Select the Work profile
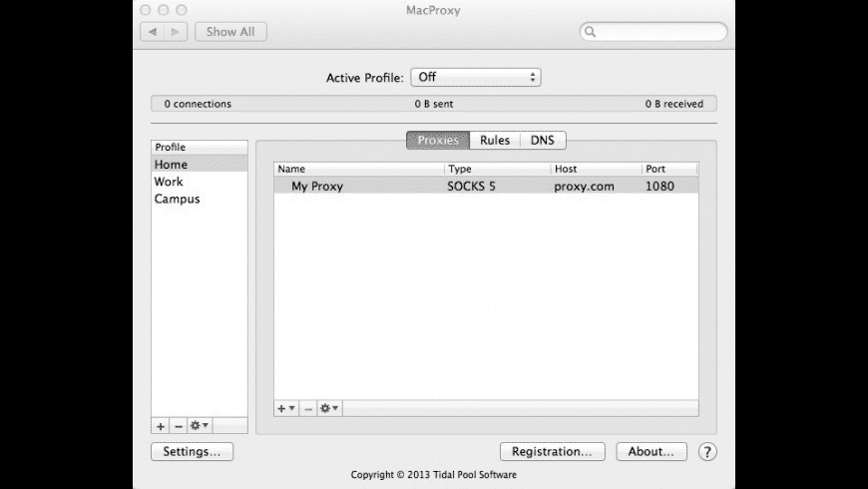The height and width of the screenshot is (489, 868). tap(200, 182)
